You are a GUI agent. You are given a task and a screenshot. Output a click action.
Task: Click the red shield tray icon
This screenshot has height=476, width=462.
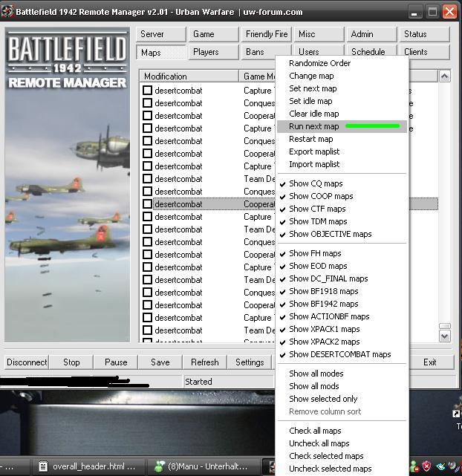pos(427,466)
